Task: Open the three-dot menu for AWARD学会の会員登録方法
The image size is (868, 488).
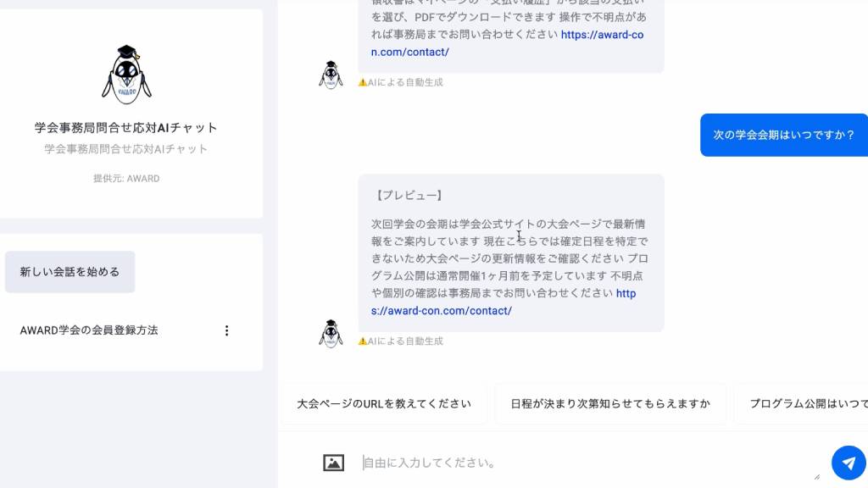Action: (226, 330)
